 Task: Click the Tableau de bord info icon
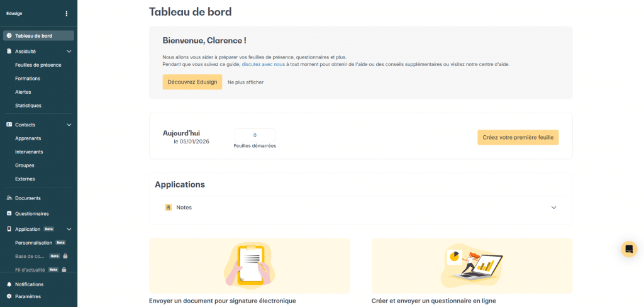(x=9, y=36)
